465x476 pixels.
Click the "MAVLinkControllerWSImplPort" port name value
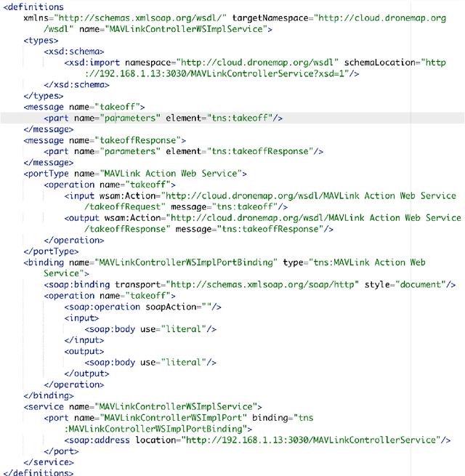174,418
